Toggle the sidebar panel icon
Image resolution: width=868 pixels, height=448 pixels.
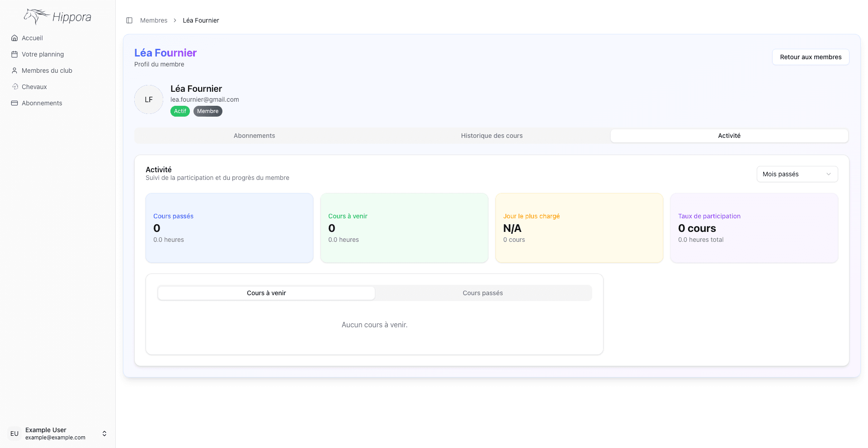(x=129, y=20)
